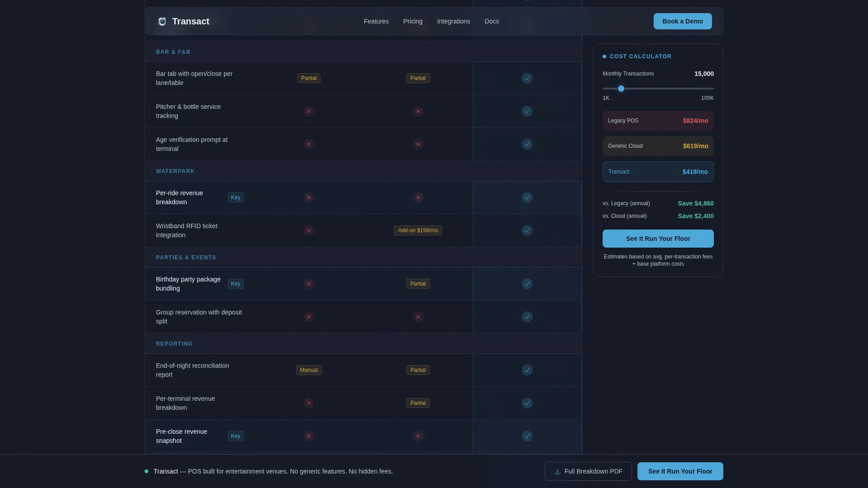
Task: Click the Transact checkmark for Birthday party package
Action: tap(527, 284)
